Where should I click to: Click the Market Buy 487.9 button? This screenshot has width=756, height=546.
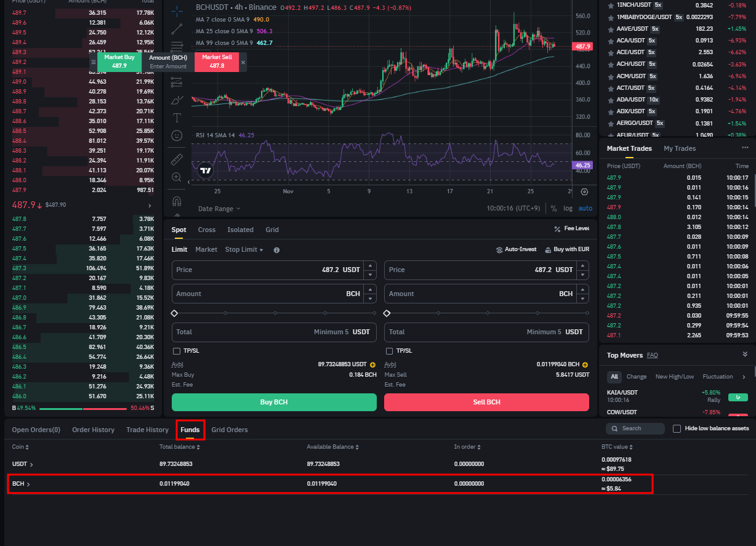(x=119, y=62)
